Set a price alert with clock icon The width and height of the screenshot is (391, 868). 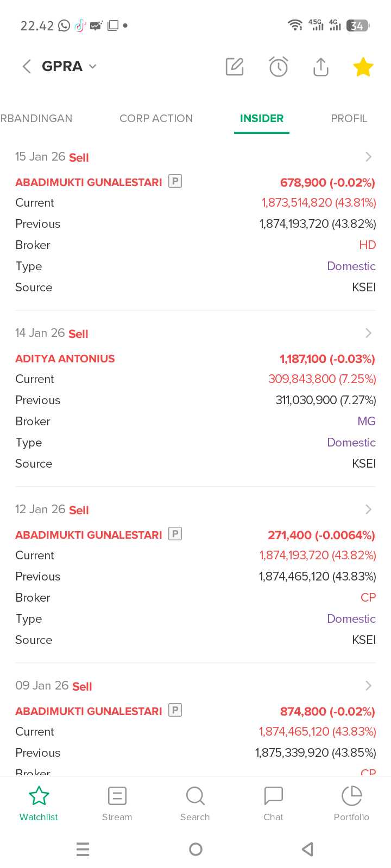279,67
